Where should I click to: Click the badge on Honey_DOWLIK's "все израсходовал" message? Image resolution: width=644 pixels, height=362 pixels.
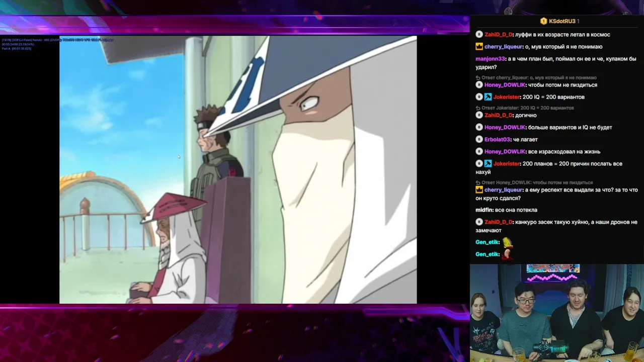pos(479,151)
